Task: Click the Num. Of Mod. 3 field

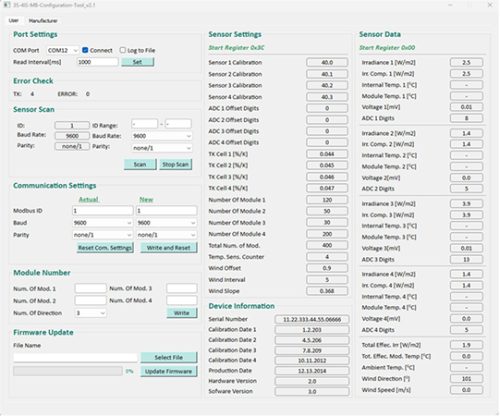Action: (x=182, y=288)
